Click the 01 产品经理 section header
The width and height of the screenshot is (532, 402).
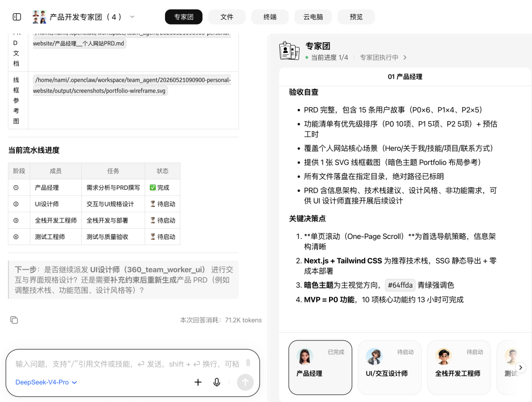click(x=405, y=77)
